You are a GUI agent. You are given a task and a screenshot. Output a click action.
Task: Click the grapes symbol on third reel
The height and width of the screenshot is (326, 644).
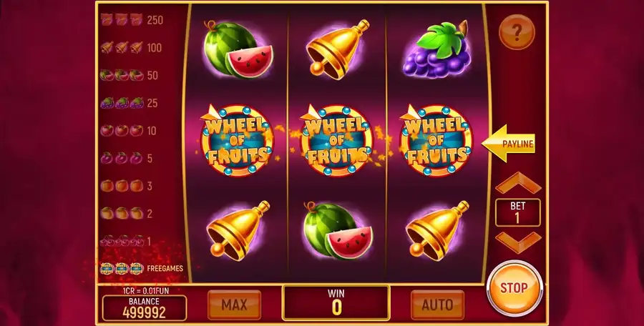point(437,50)
